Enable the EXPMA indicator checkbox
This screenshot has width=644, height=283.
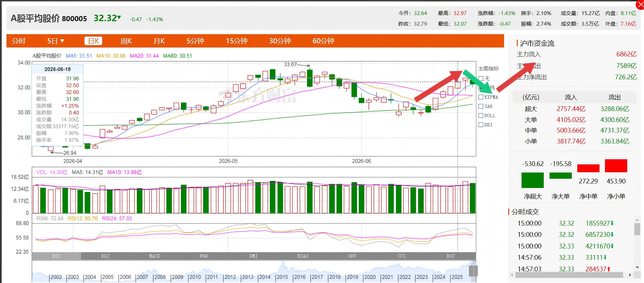481,97
